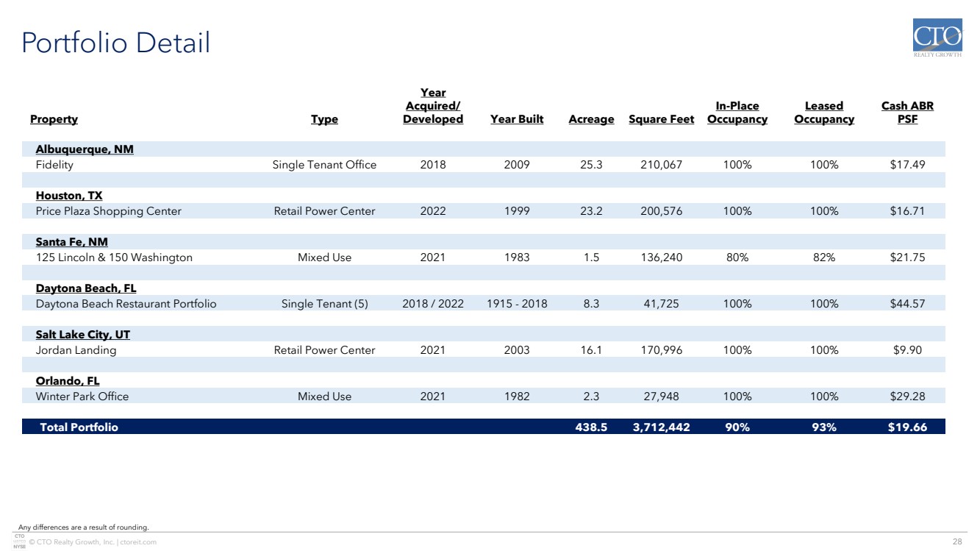Click the Albuquerque, NM market heading
This screenshot has width=980, height=551.
click(85, 149)
